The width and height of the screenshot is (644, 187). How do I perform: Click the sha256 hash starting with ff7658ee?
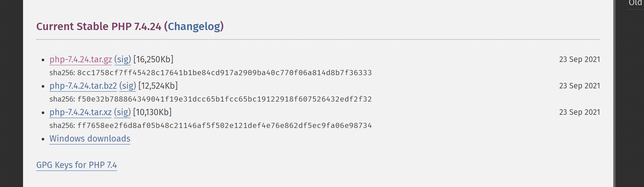[225, 125]
